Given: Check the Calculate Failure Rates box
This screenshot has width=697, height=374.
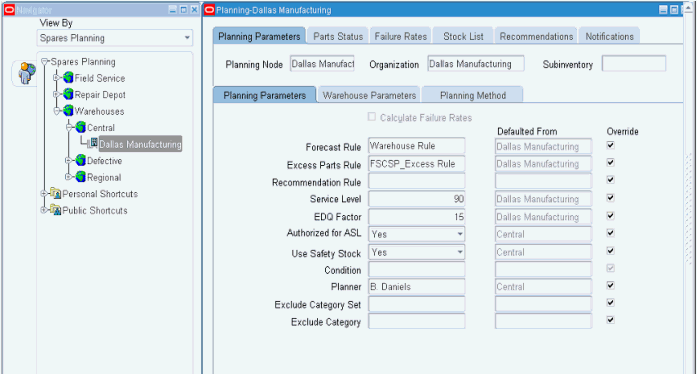Looking at the screenshot, I should click(x=372, y=117).
